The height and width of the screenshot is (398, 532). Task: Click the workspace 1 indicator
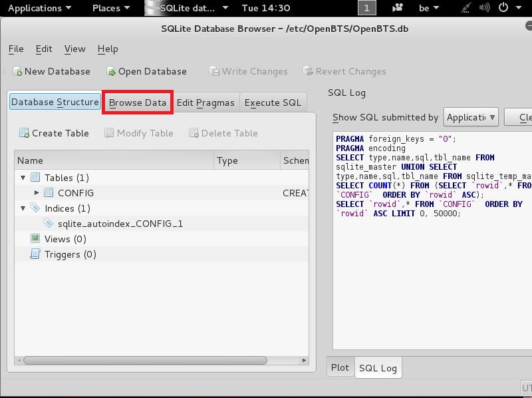[367, 8]
